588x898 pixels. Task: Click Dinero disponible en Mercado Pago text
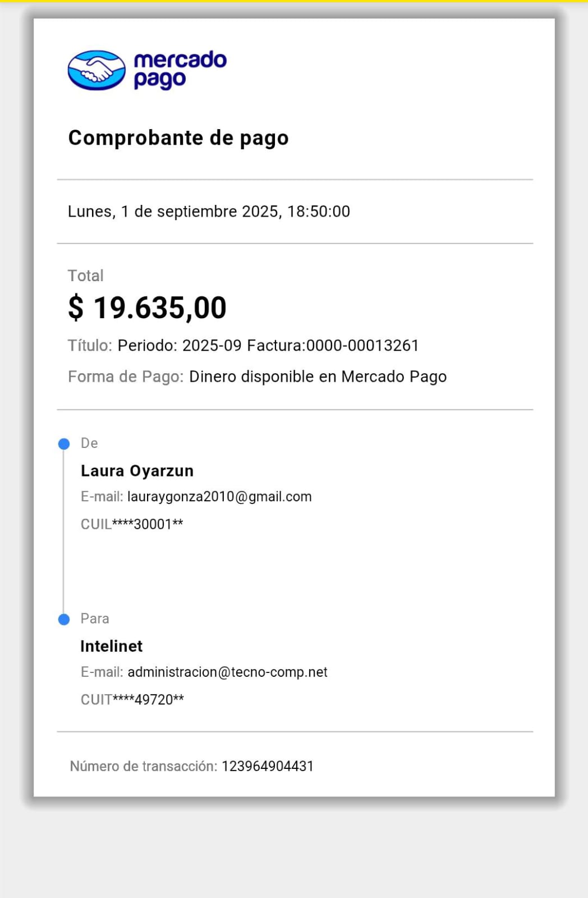click(318, 377)
